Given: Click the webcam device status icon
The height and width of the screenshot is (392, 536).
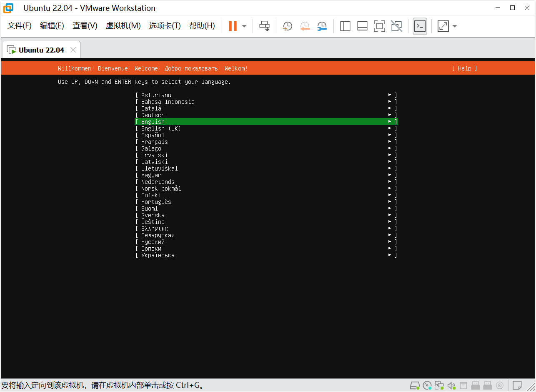Looking at the screenshot, I should [500, 385].
